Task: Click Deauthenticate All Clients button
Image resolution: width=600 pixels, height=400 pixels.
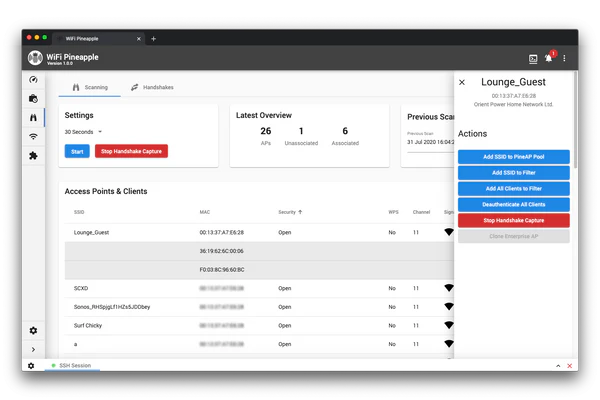Action: coord(513,204)
